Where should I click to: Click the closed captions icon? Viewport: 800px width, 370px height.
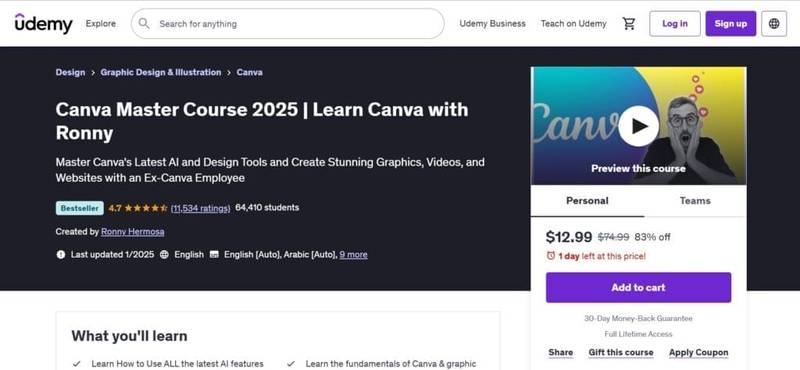pyautogui.click(x=214, y=254)
